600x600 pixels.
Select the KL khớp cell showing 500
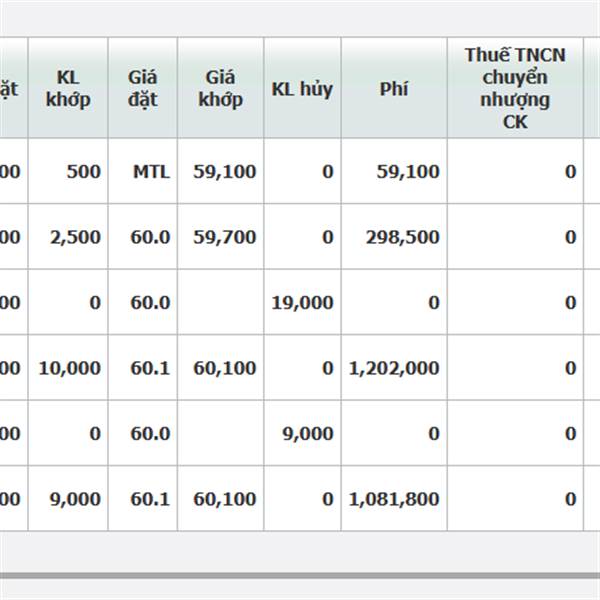coord(68,171)
